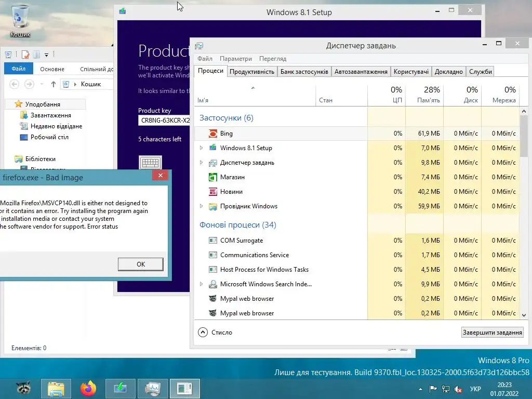
Task: Launch Firefox from the taskbar
Action: point(88,389)
